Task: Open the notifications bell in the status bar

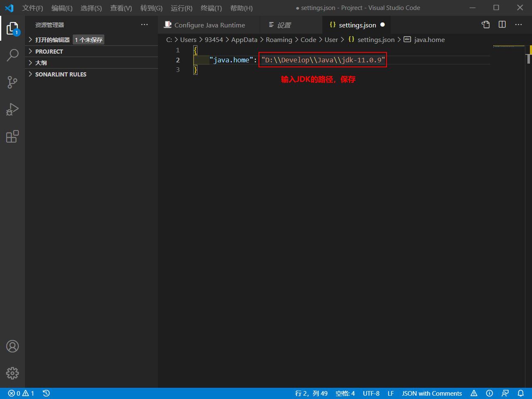Action: [x=521, y=393]
